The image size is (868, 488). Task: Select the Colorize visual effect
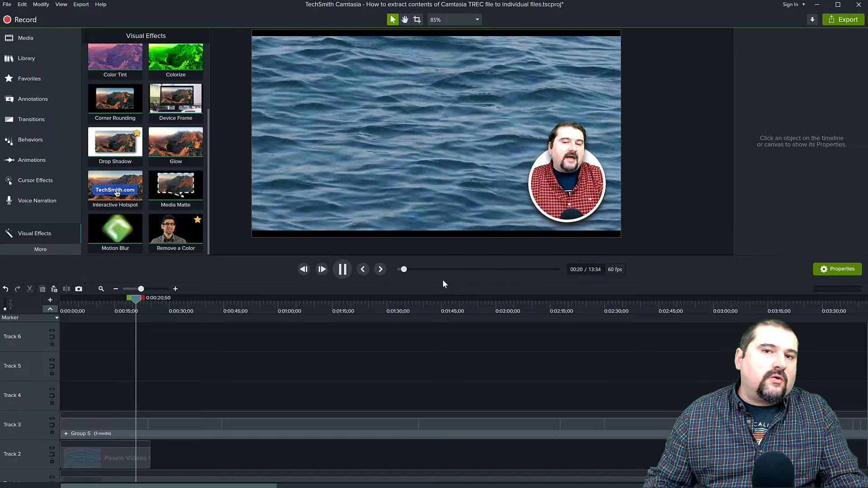click(x=175, y=56)
